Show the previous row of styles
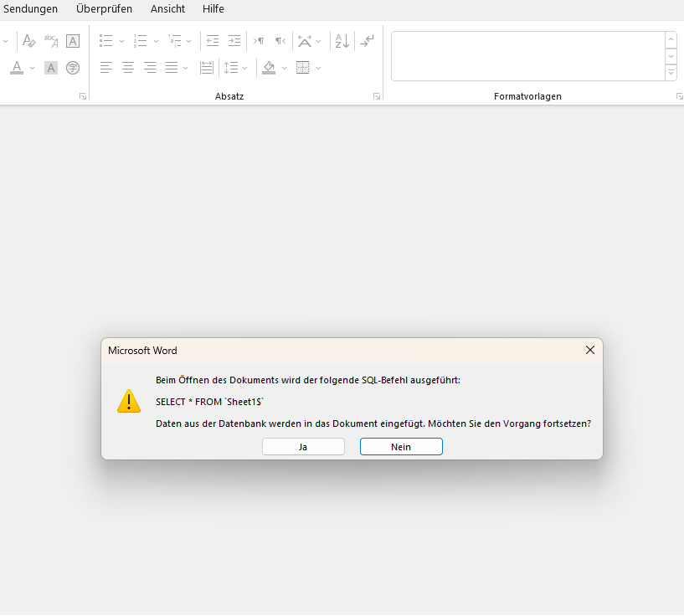 coord(671,39)
